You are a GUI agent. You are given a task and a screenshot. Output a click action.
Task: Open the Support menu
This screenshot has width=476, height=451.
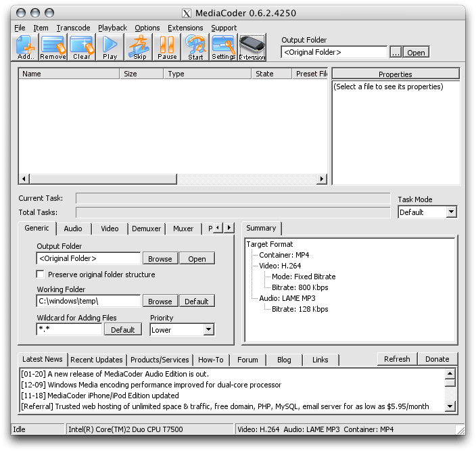(224, 28)
